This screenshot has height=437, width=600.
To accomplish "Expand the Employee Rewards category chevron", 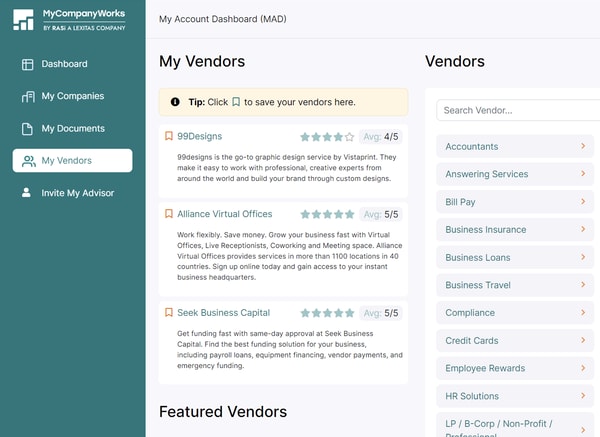I will (583, 368).
